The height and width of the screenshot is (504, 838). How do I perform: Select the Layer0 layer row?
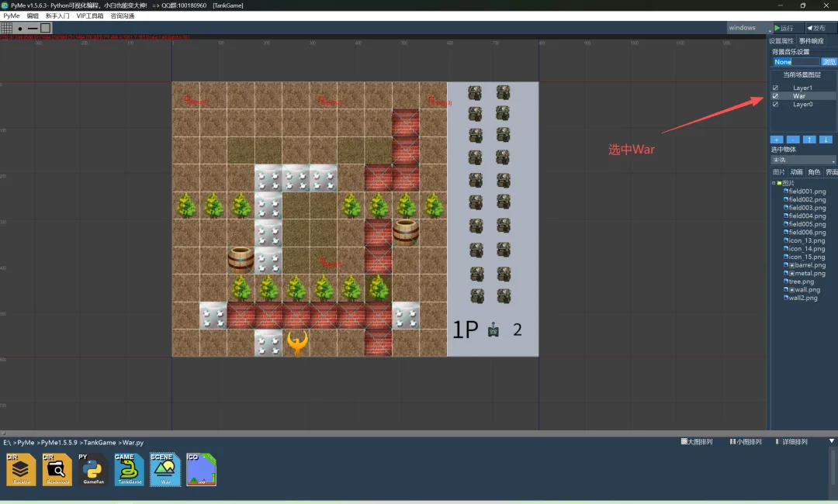803,104
